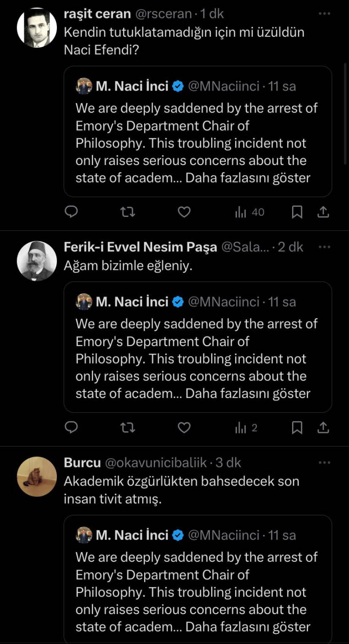This screenshot has width=349, height=644.
Task: Reply to Ferik-i Evvel Nesim Paşa's tweet
Action: click(71, 428)
